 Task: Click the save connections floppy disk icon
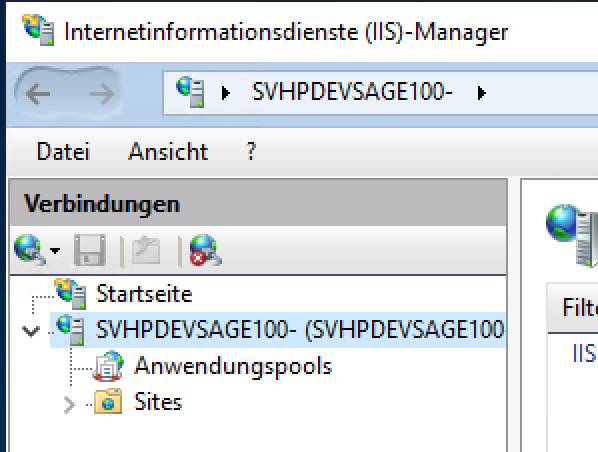click(x=90, y=250)
